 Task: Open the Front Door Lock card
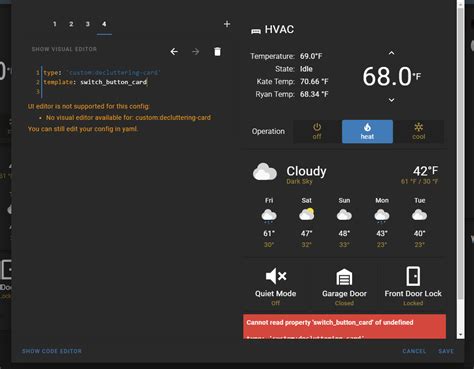coord(413,286)
